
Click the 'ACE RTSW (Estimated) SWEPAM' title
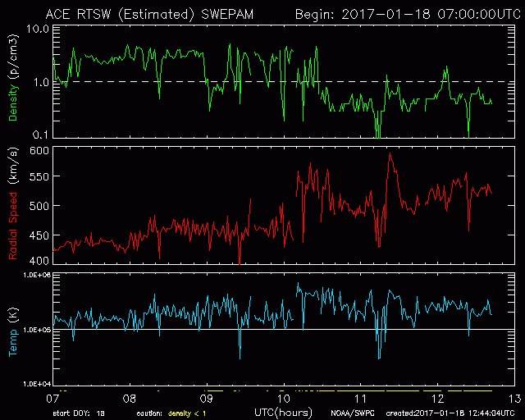click(x=149, y=15)
